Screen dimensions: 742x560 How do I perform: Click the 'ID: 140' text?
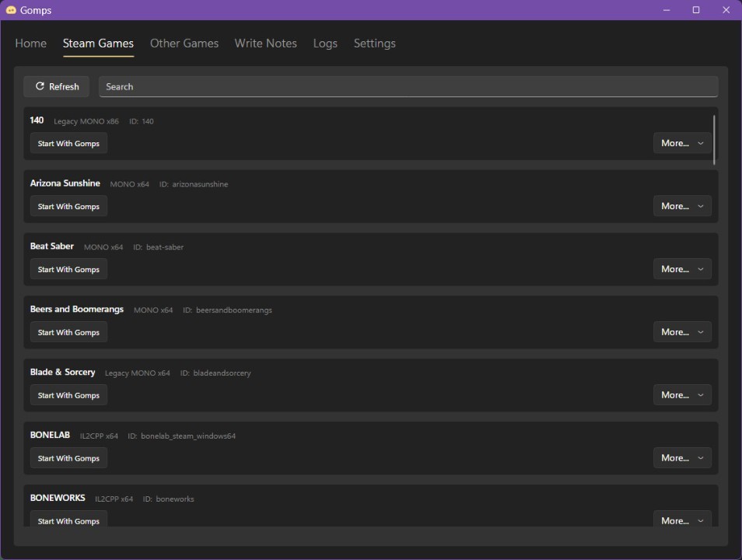tap(142, 121)
